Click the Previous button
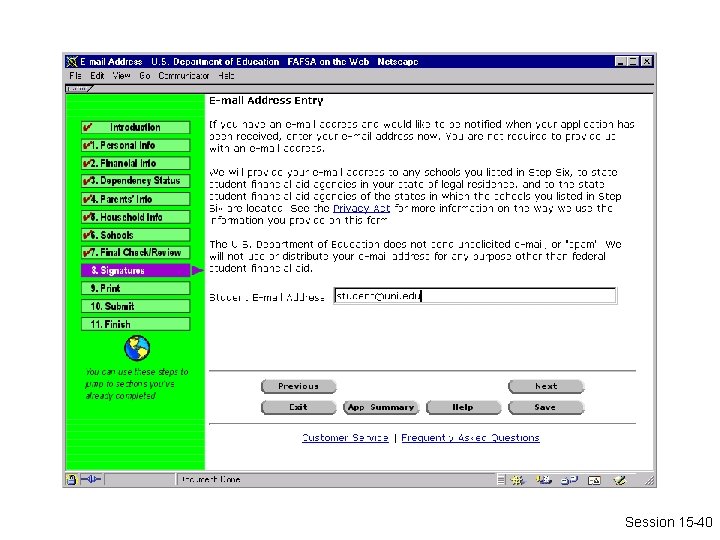 pos(298,386)
